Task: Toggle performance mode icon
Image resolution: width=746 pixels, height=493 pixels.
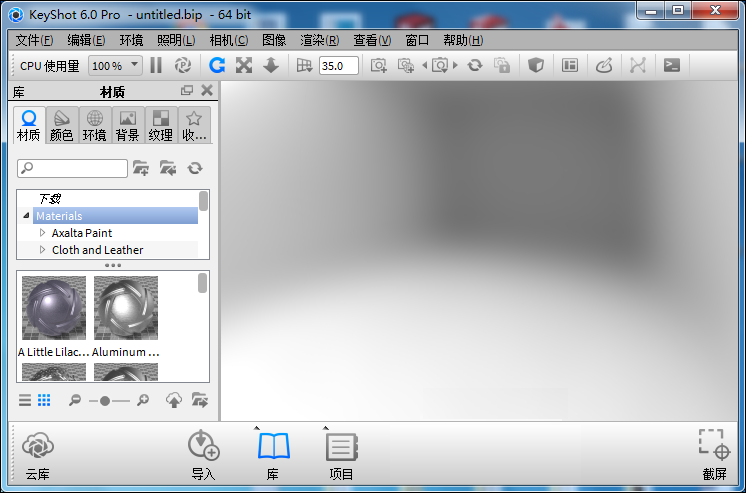Action: point(183,65)
